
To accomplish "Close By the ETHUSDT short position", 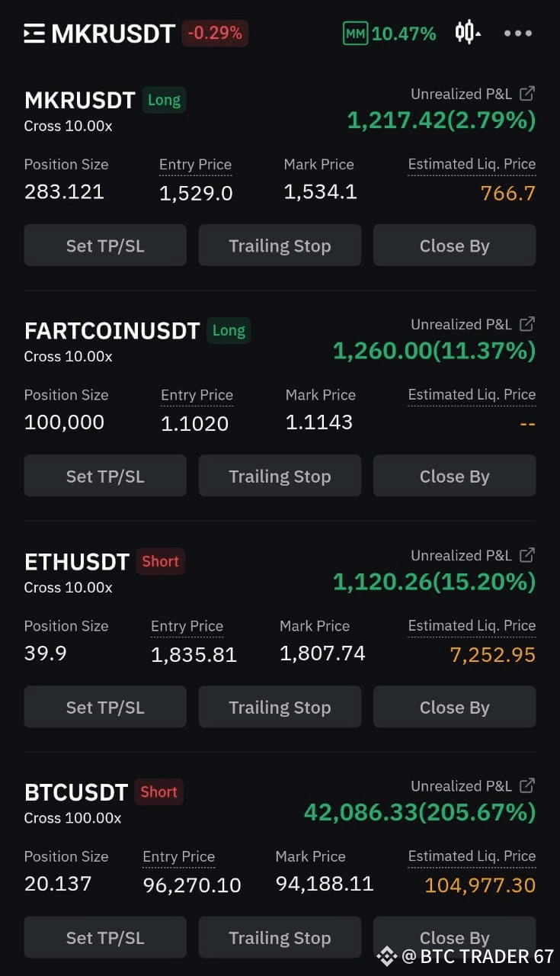I will coord(454,707).
